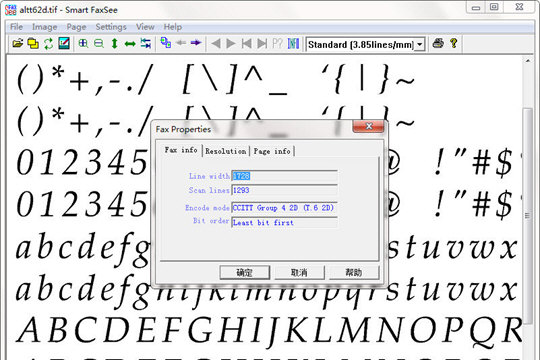Close the Fax Properties dialog
This screenshot has width=540, height=360.
click(x=368, y=126)
